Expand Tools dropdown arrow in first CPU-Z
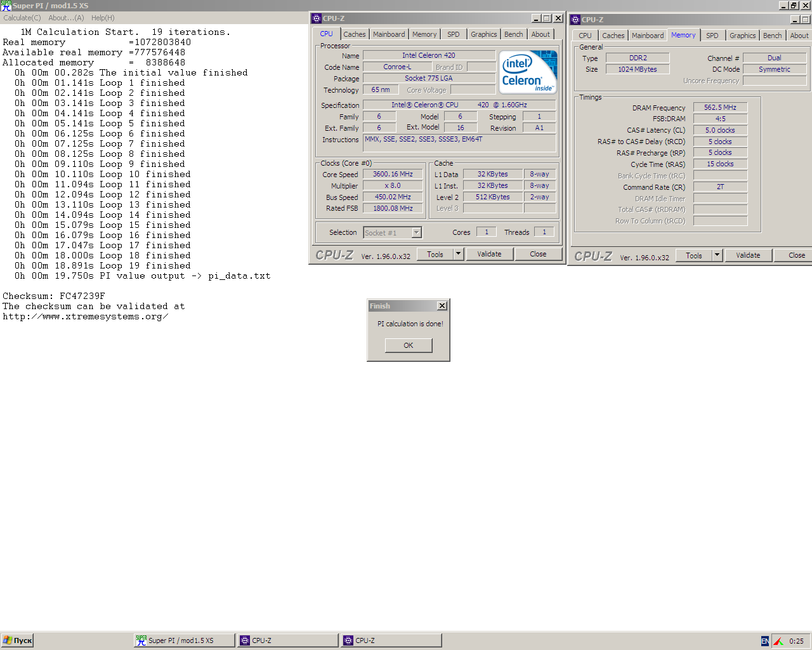This screenshot has height=650, width=812. 458,255
